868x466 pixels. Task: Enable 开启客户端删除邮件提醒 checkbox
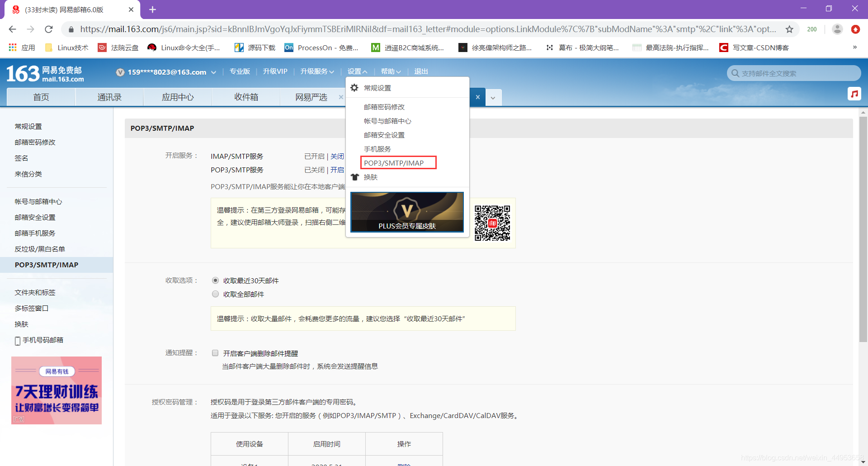215,353
